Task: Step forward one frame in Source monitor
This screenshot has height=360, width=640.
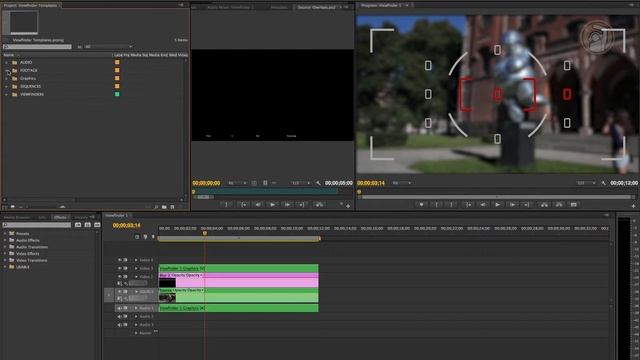Action: coord(287,205)
